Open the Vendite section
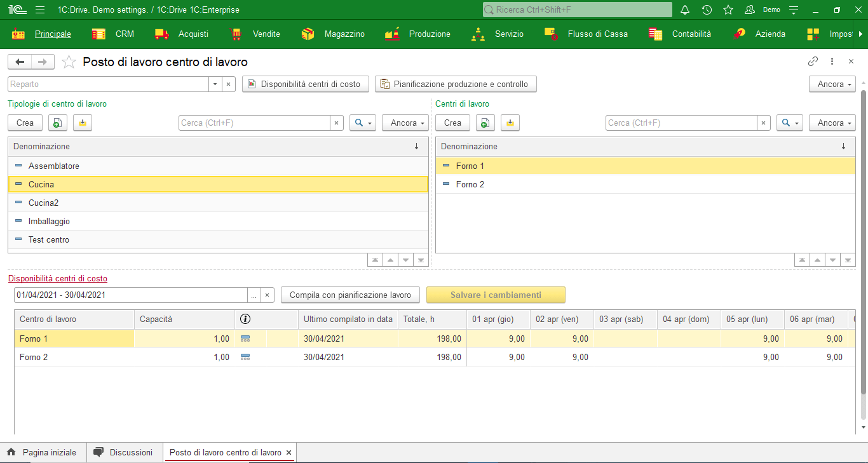Image resolution: width=868 pixels, height=463 pixels. [x=266, y=34]
